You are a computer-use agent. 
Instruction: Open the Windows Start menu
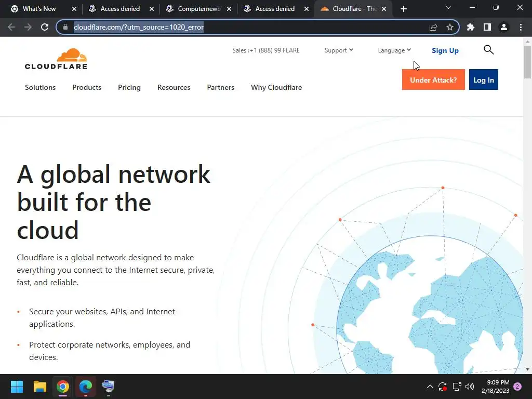point(17,387)
